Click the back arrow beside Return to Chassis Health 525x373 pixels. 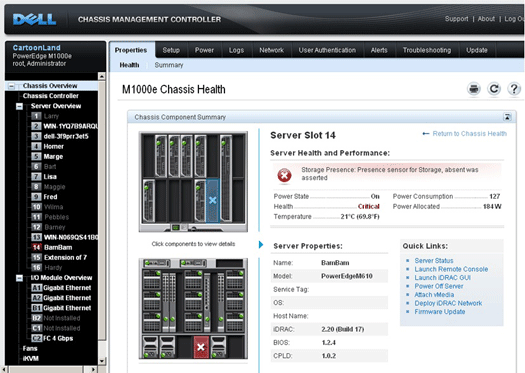[426, 134]
